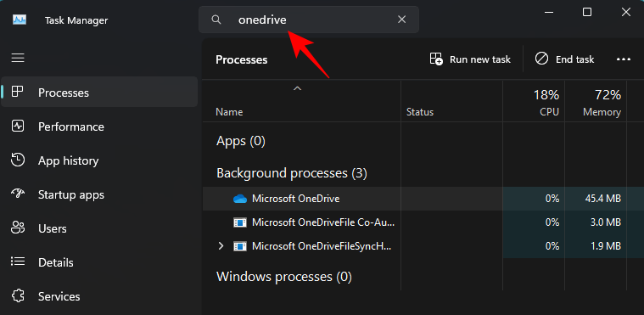This screenshot has height=315, width=644.
Task: Click the Startup apps gauge icon
Action: point(18,194)
